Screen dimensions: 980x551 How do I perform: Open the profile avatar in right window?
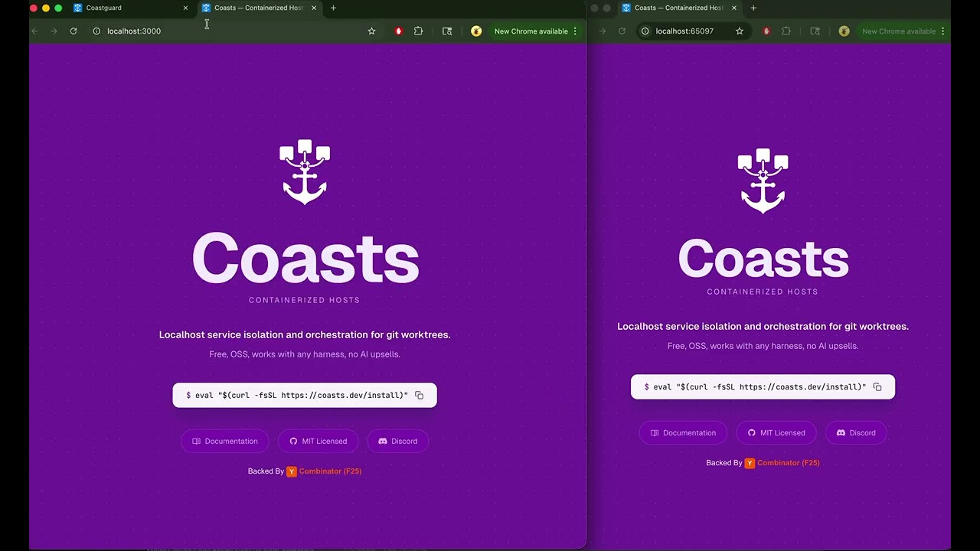pyautogui.click(x=844, y=31)
